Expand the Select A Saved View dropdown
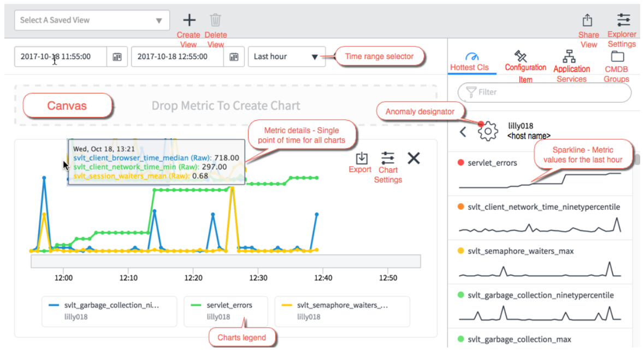Screen dimensions: 644x354 tap(92, 20)
